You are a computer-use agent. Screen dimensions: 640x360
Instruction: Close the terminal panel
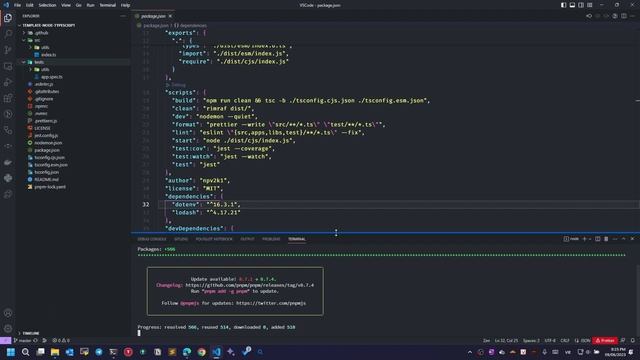[632, 239]
